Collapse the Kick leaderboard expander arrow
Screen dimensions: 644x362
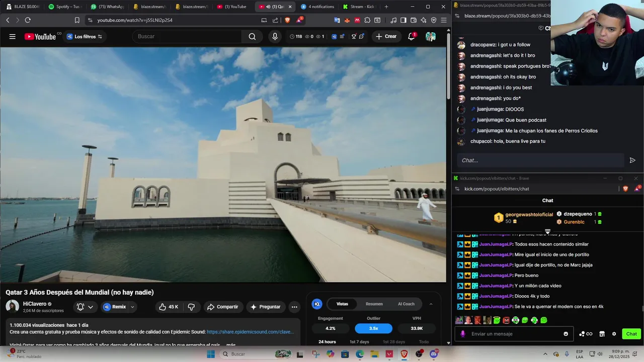(547, 231)
